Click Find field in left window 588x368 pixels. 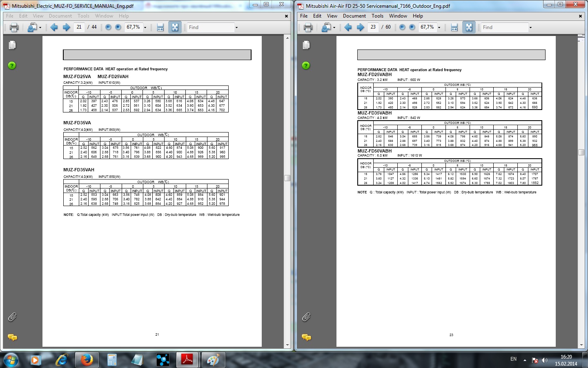point(210,27)
